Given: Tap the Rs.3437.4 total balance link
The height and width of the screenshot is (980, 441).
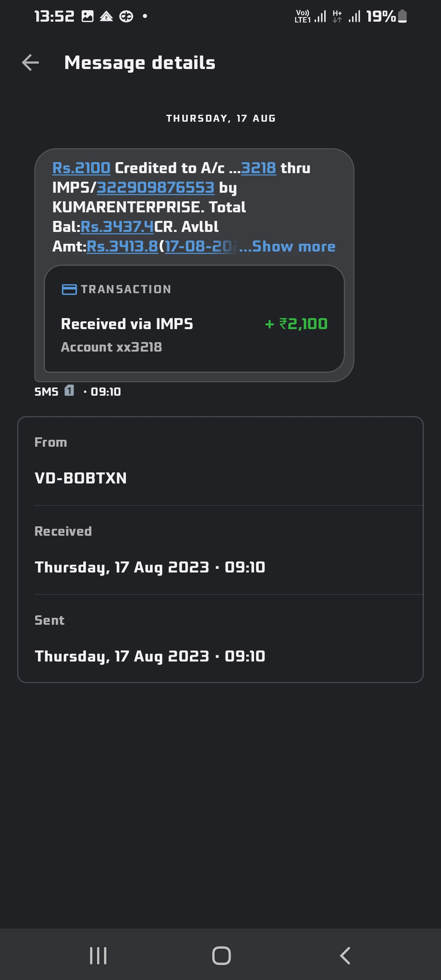Looking at the screenshot, I should click(x=117, y=227).
